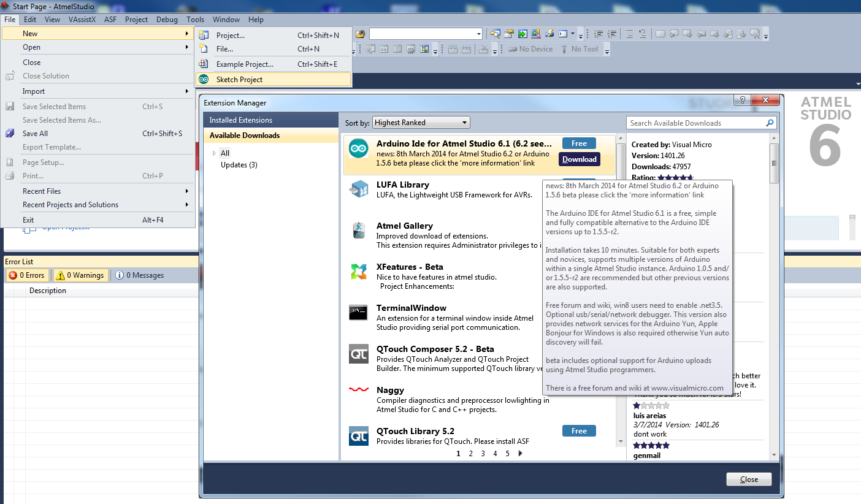861x504 pixels.
Task: Click the TerminalWindow extension icon
Action: [359, 312]
